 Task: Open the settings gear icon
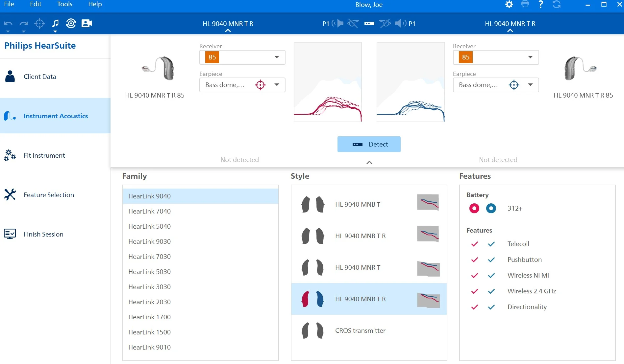pyautogui.click(x=509, y=5)
